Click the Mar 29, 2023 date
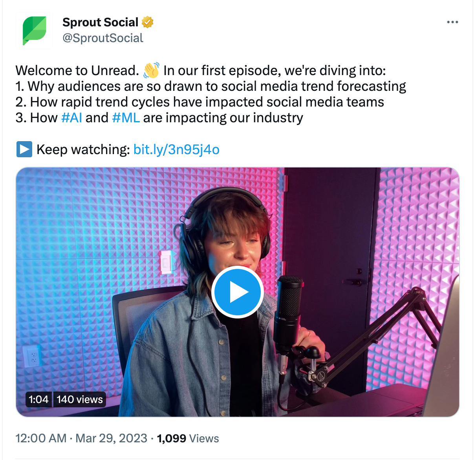 [x=111, y=438]
